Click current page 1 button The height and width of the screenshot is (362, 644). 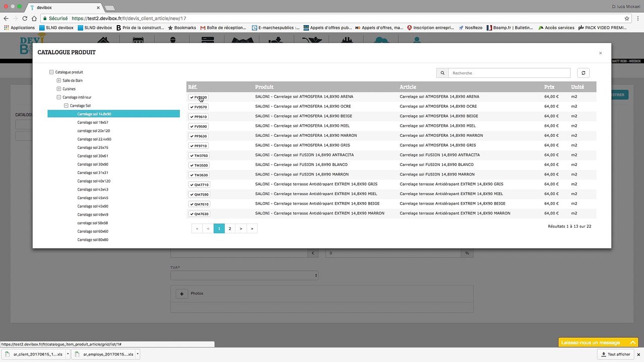(219, 229)
